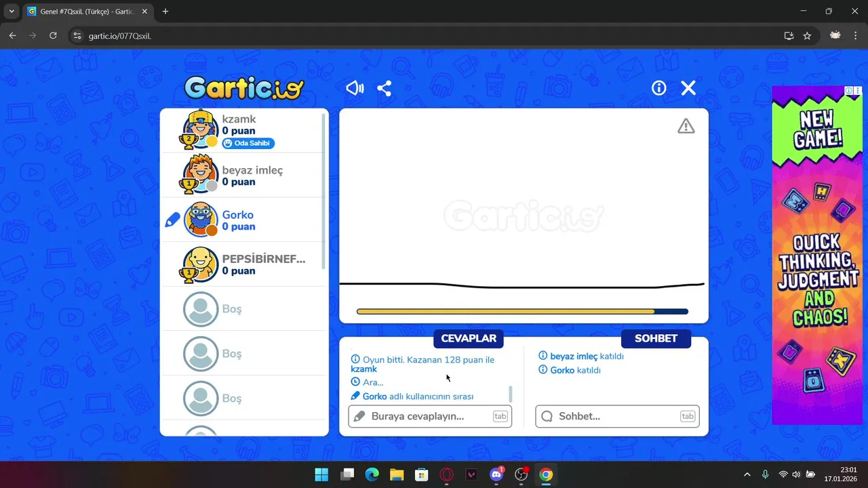The image size is (868, 488).
Task: Click beyaz imleç katıldı chat message
Action: 581,356
